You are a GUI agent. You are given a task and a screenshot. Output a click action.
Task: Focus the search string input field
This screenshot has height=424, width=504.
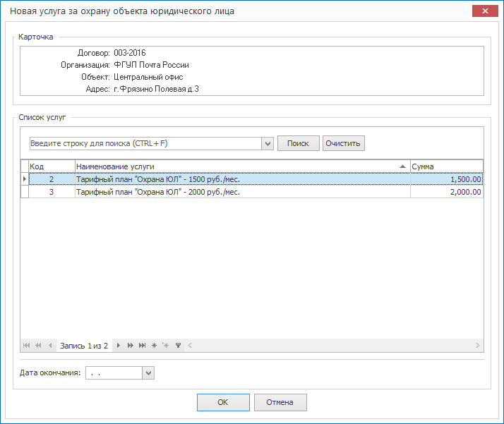(x=145, y=144)
